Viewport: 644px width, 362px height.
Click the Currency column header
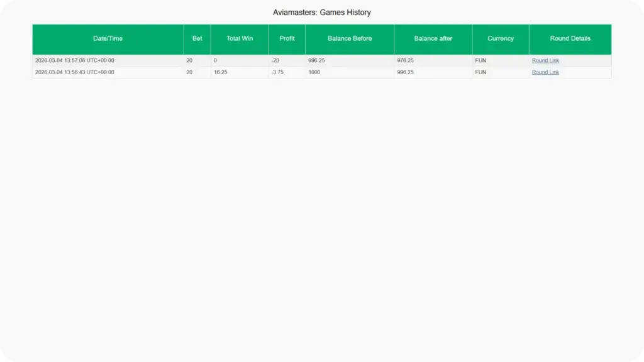point(500,38)
